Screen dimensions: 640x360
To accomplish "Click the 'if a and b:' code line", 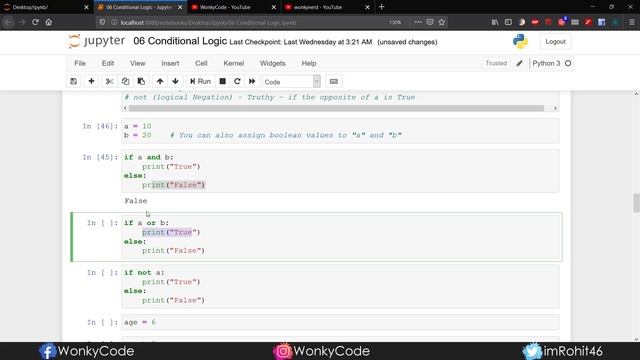I will 149,157.
